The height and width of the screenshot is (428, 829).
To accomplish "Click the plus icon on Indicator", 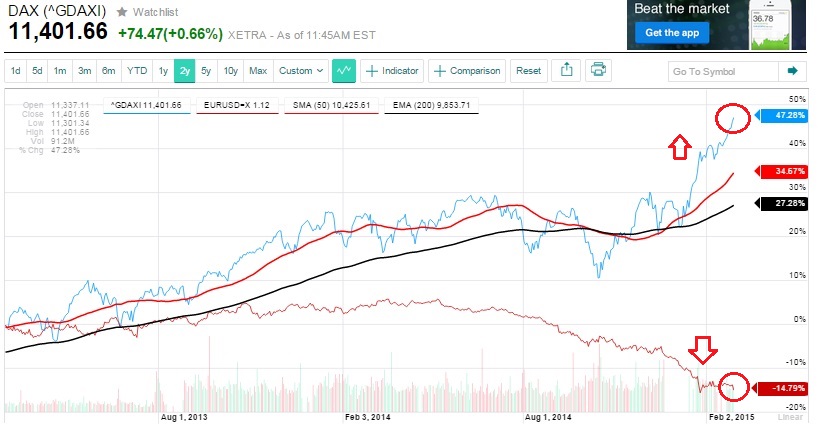I will 372,71.
